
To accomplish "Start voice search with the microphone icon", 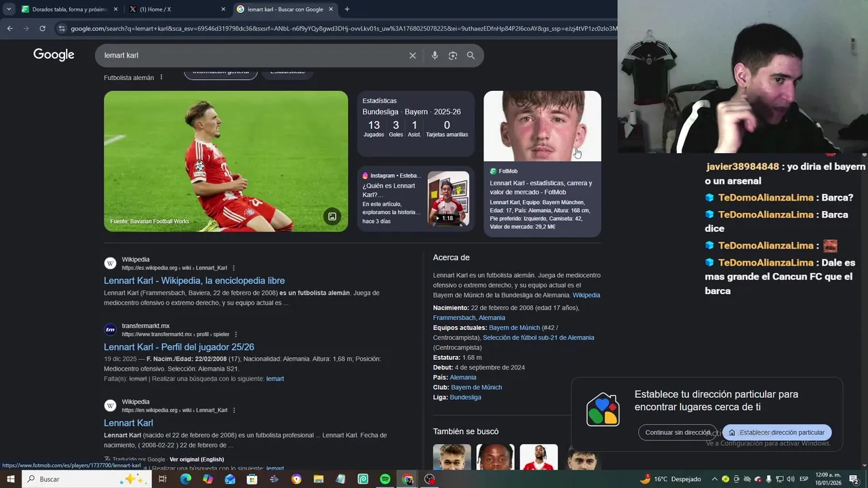I will click(435, 56).
